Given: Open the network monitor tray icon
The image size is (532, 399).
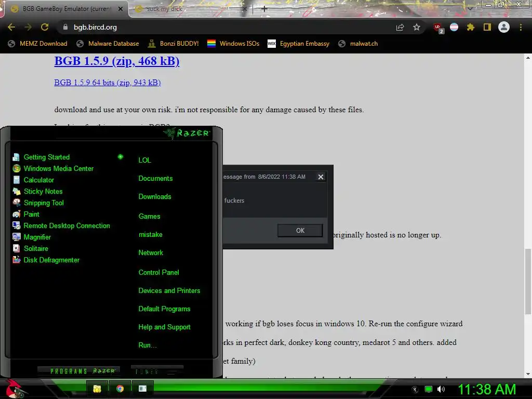Looking at the screenshot, I should point(429,389).
